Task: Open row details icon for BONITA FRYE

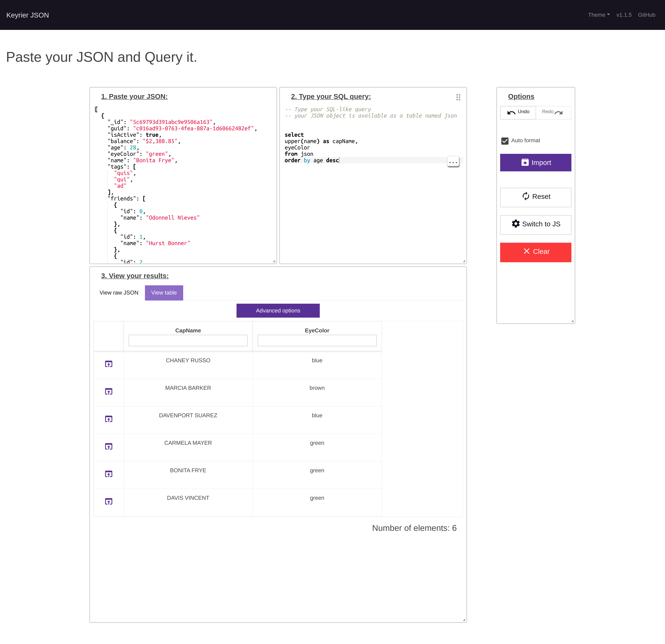Action: [109, 474]
